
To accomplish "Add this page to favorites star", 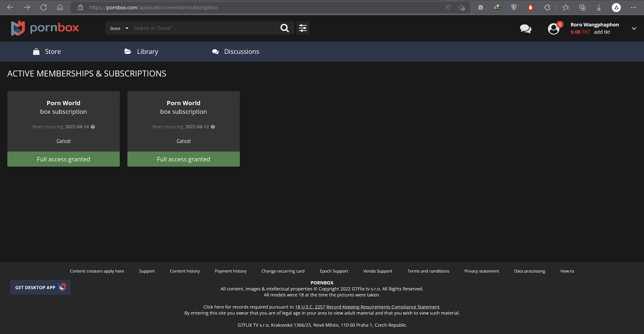I will click(462, 7).
